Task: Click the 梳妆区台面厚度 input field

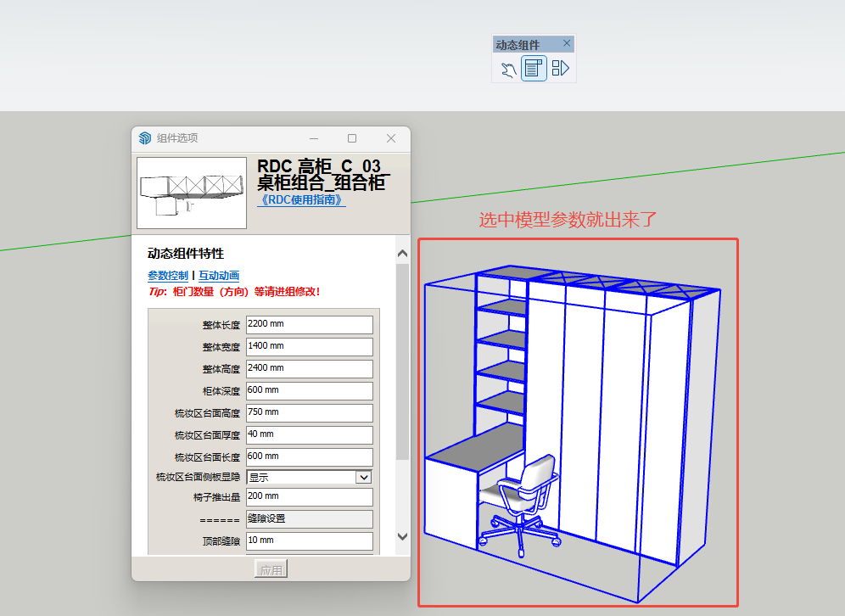Action: (x=310, y=435)
